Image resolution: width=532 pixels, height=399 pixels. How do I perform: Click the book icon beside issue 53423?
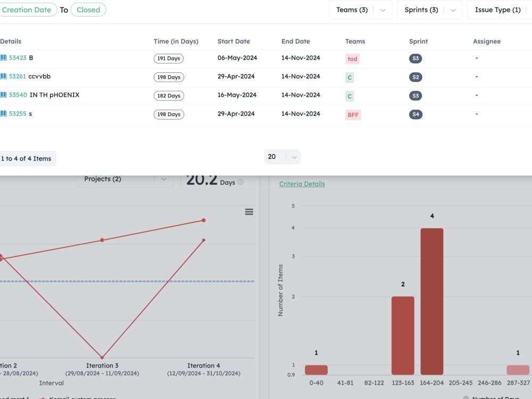[3, 57]
